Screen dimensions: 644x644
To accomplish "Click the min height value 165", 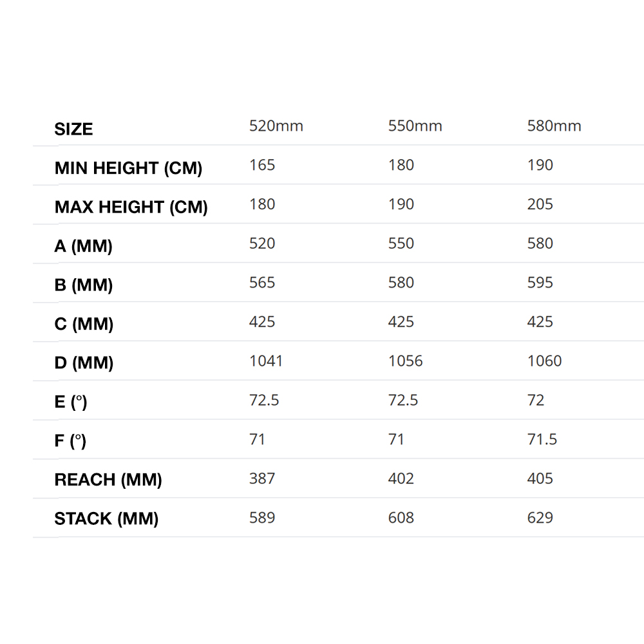I will tap(262, 166).
